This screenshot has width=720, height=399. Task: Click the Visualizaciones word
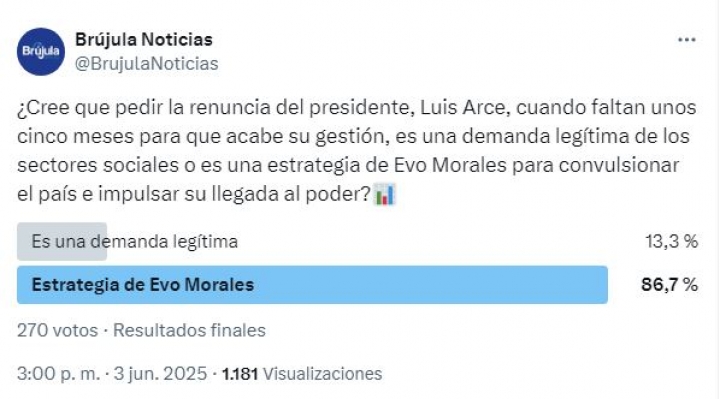click(322, 374)
